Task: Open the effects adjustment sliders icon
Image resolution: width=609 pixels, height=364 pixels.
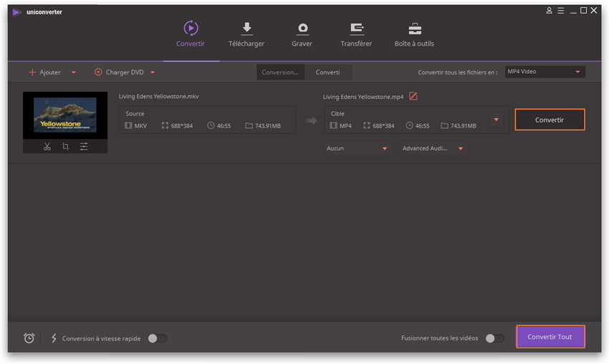Action: [x=84, y=146]
